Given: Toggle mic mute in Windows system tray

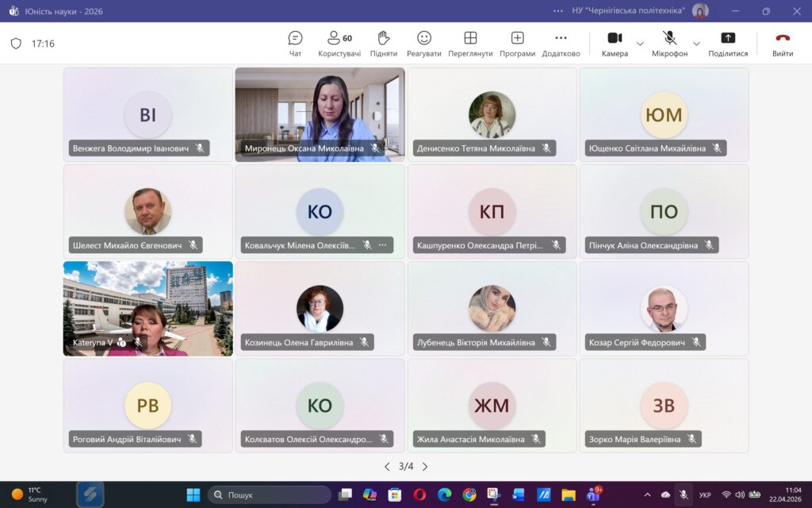Looking at the screenshot, I should point(684,495).
